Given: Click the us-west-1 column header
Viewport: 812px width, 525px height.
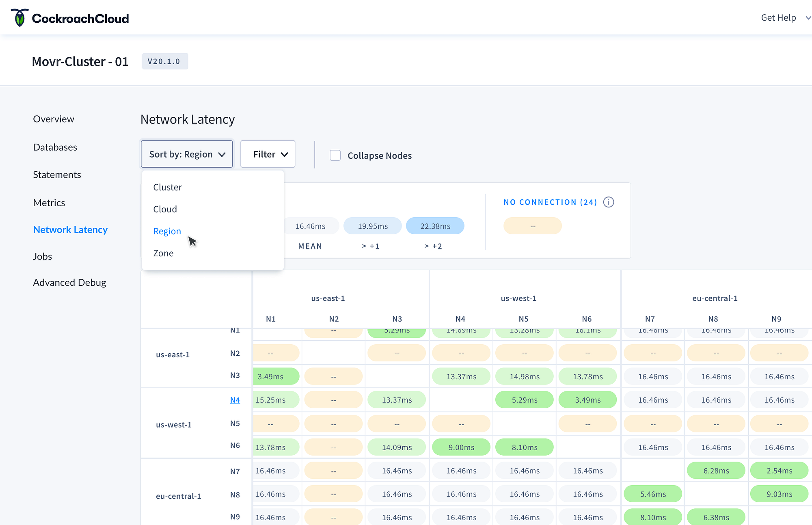Looking at the screenshot, I should pos(518,298).
